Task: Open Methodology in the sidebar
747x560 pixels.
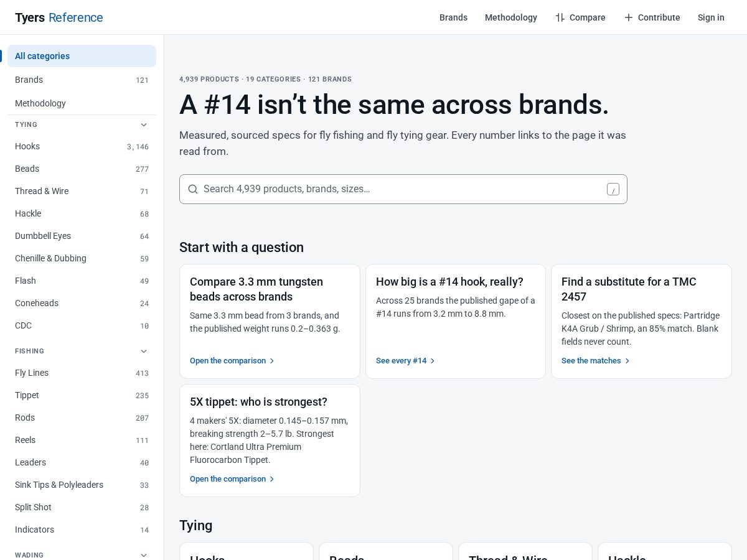Action: [x=82, y=103]
